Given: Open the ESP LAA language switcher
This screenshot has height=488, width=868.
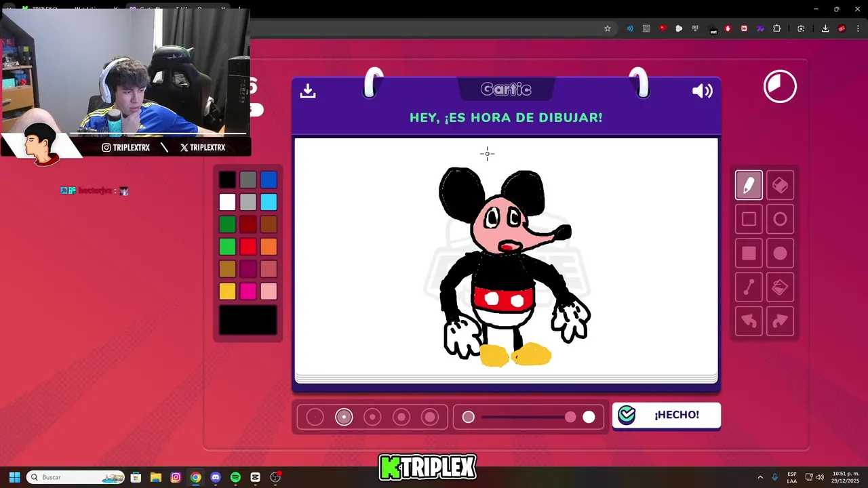Looking at the screenshot, I should coord(792,477).
